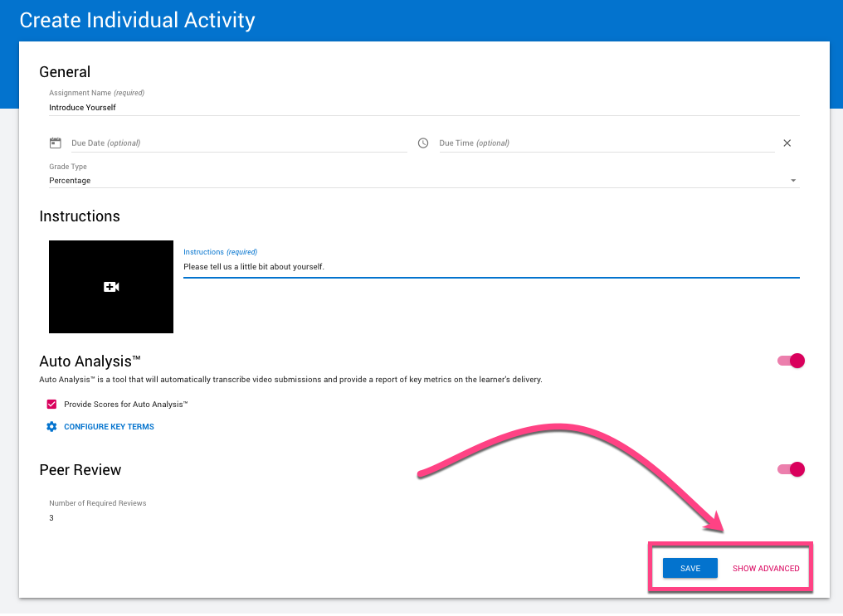Disable the Peer Review switch
The width and height of the screenshot is (843, 616).
[792, 469]
